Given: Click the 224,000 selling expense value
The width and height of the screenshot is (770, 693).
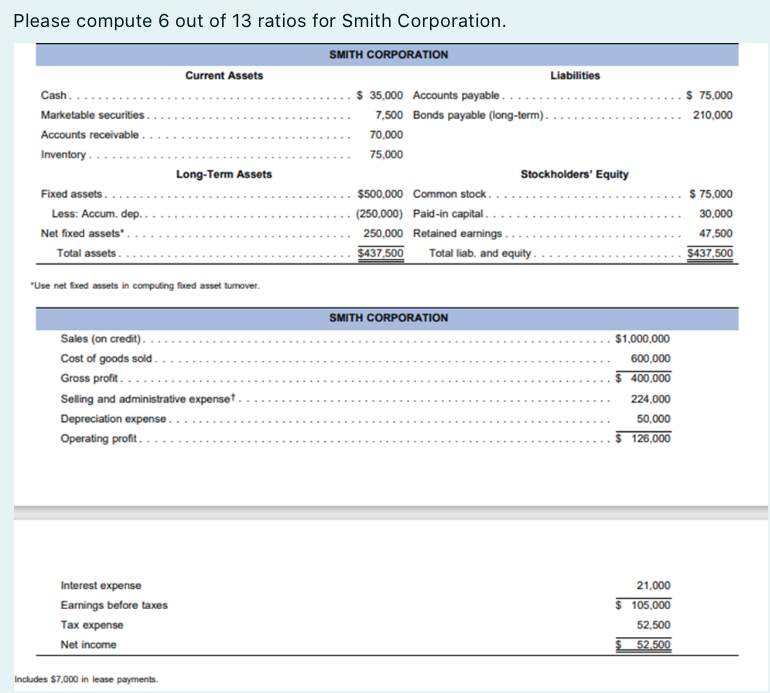Looking at the screenshot, I should click(650, 399).
